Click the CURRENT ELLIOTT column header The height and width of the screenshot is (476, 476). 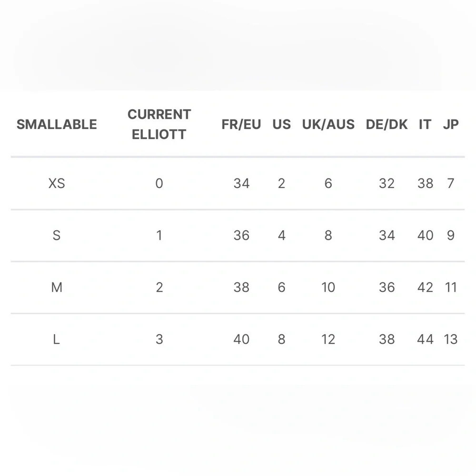coord(159,124)
